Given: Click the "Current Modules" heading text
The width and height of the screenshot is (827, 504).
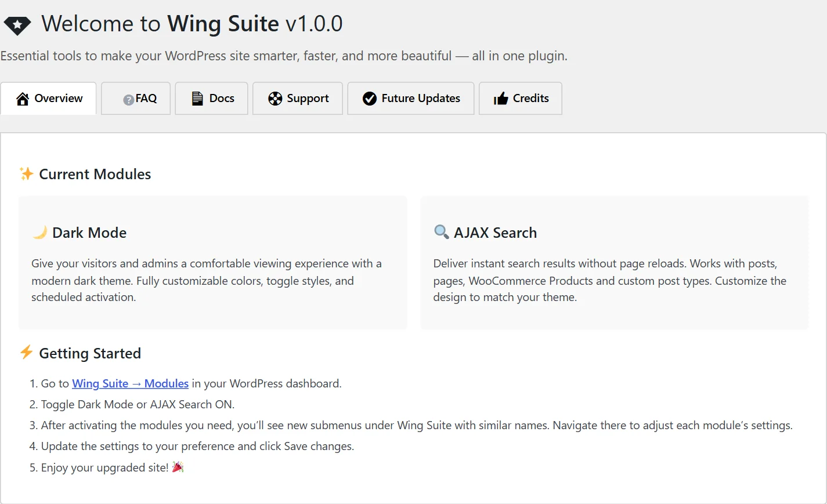Looking at the screenshot, I should (x=95, y=174).
